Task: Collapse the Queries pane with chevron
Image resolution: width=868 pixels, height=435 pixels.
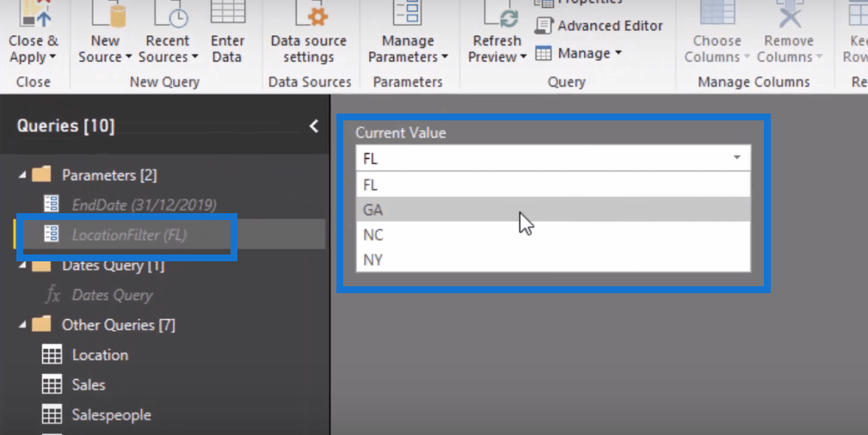Action: tap(314, 126)
